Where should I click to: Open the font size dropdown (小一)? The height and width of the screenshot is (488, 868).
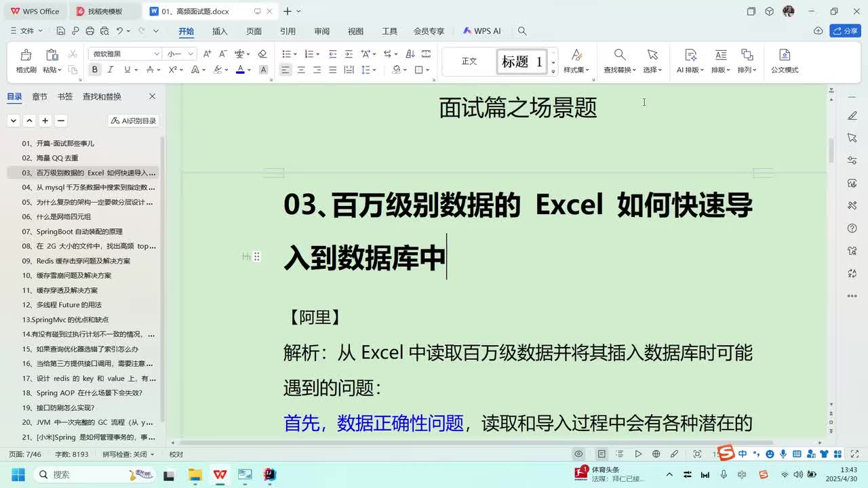(x=191, y=54)
